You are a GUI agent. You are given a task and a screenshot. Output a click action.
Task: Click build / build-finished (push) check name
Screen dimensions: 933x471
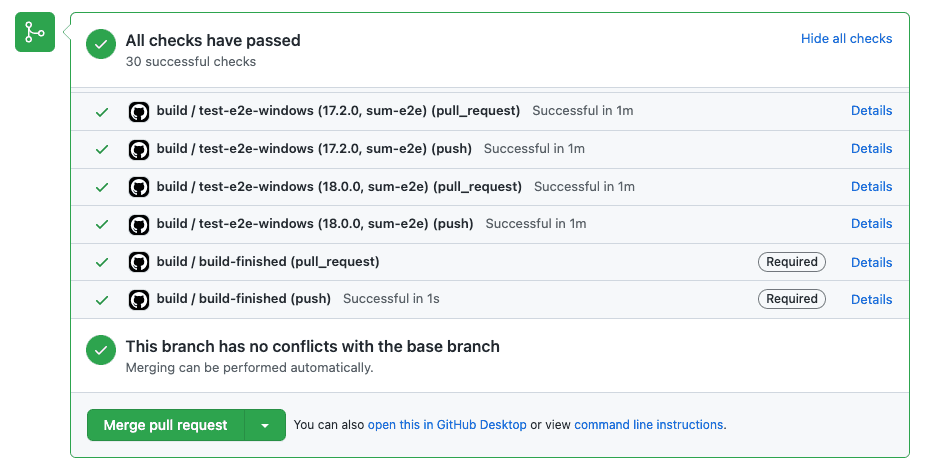(243, 299)
